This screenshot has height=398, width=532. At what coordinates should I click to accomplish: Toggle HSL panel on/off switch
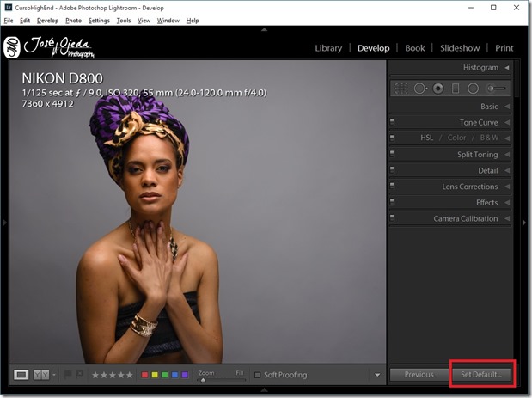(x=392, y=138)
